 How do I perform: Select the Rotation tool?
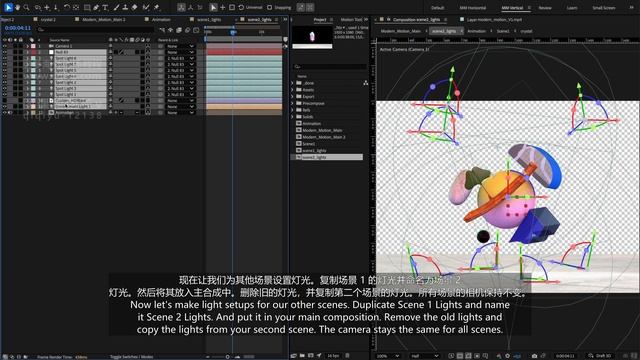coord(67,7)
